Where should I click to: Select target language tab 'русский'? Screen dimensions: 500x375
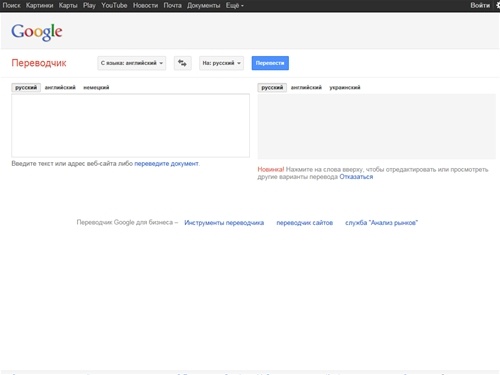tap(272, 87)
